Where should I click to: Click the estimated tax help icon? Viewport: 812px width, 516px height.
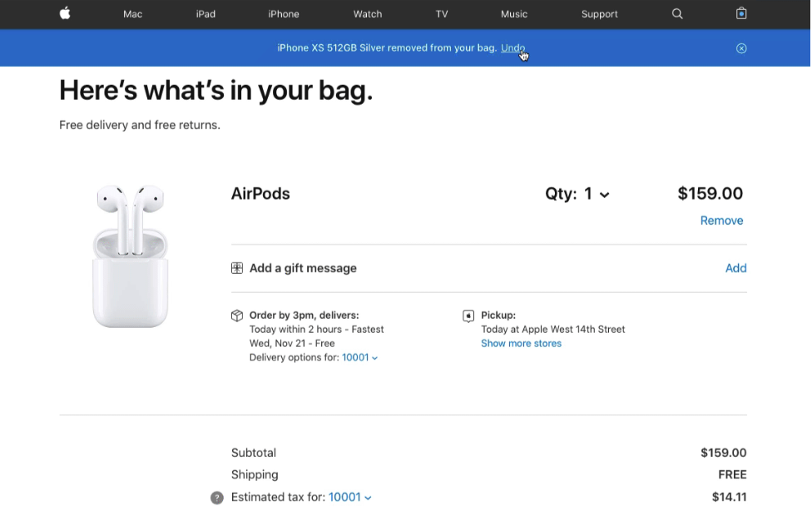217,498
